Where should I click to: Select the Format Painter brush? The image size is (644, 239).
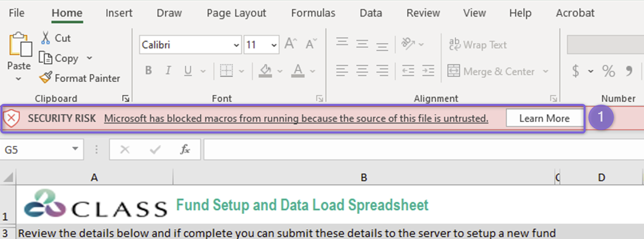click(45, 78)
